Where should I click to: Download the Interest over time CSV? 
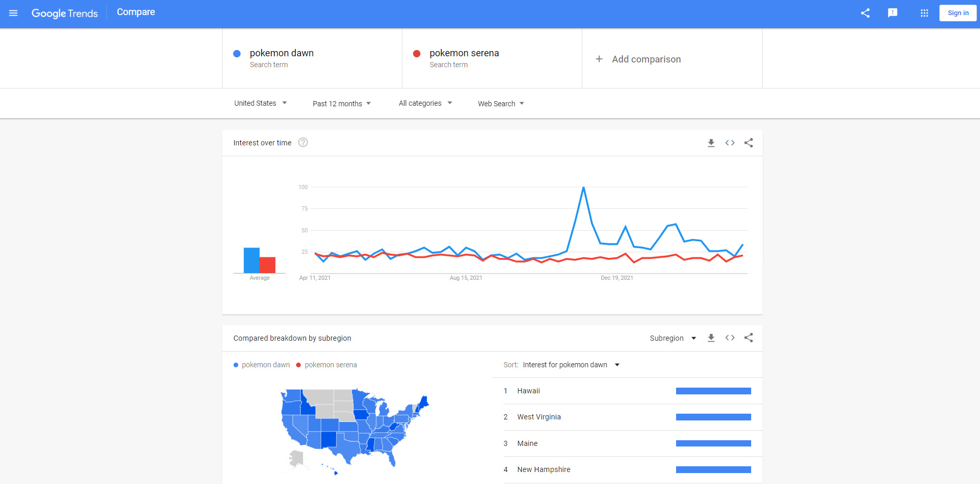(x=711, y=143)
